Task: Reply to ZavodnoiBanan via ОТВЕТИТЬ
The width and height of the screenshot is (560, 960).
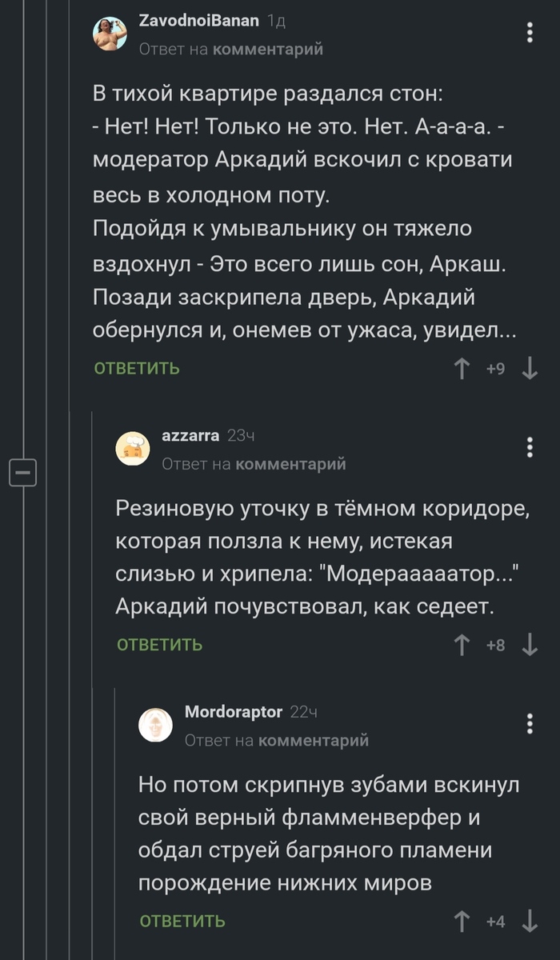Action: point(137,369)
